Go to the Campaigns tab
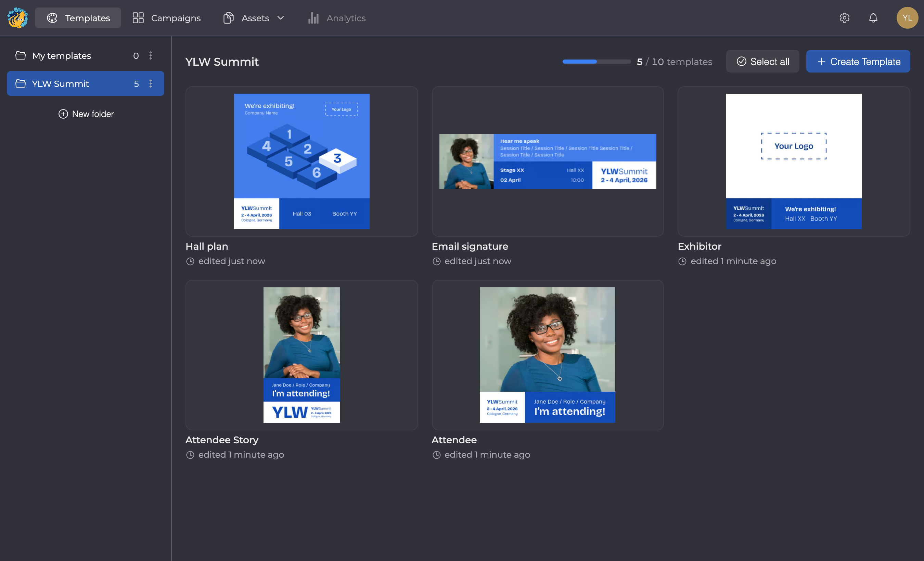This screenshot has height=561, width=924. (x=167, y=18)
